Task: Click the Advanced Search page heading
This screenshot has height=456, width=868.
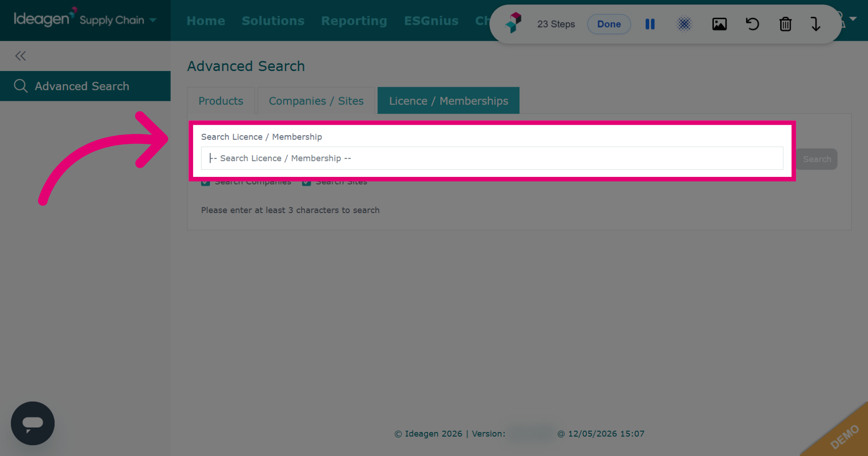Action: (x=246, y=66)
